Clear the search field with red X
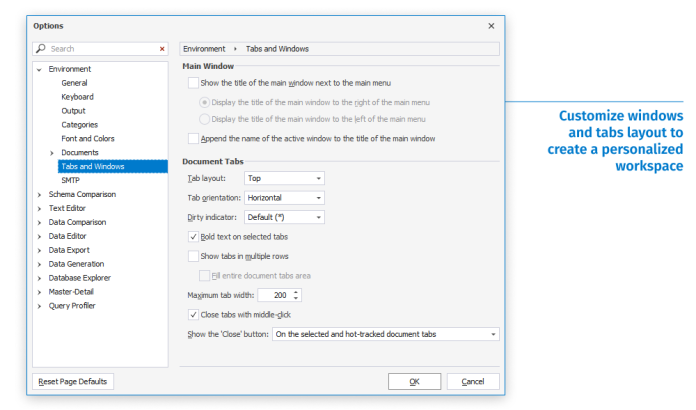Image resolution: width=696 pixels, height=410 pixels. pos(162,49)
